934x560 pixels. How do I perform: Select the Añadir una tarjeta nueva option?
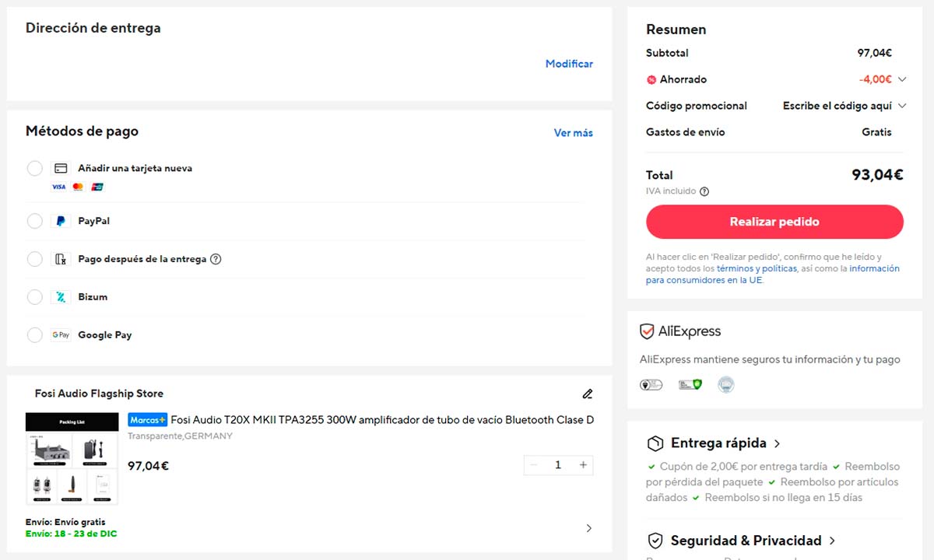(x=35, y=169)
